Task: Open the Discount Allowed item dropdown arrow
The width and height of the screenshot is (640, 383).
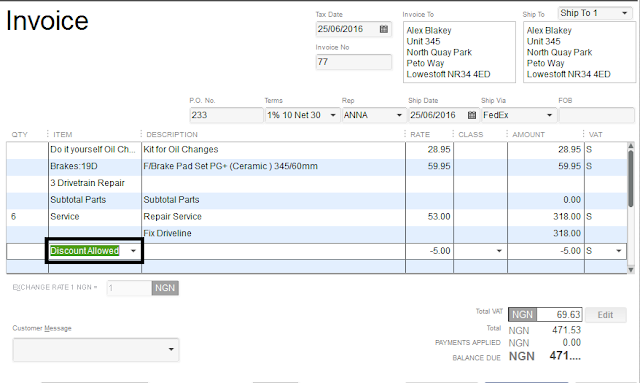Action: click(x=133, y=251)
